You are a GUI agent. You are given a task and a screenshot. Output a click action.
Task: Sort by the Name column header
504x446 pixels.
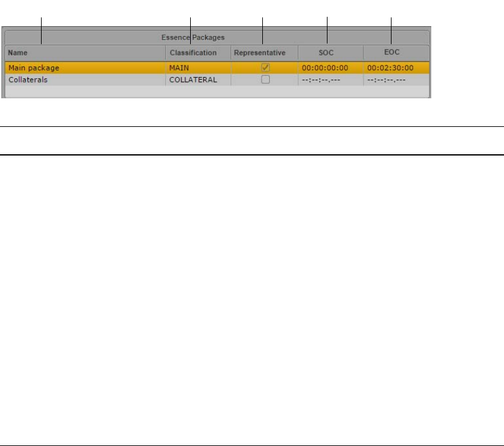point(85,53)
